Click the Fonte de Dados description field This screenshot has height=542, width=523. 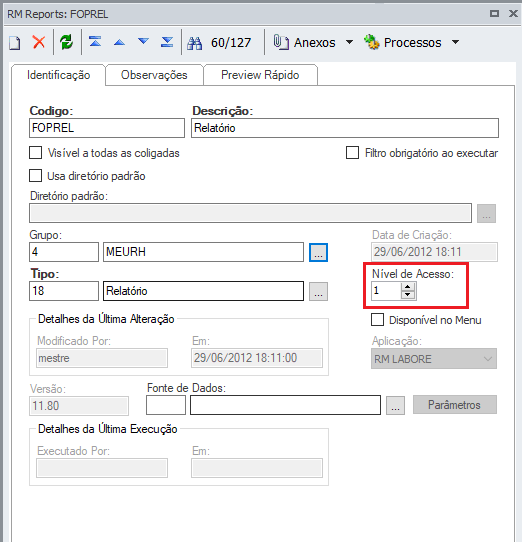tap(286, 405)
